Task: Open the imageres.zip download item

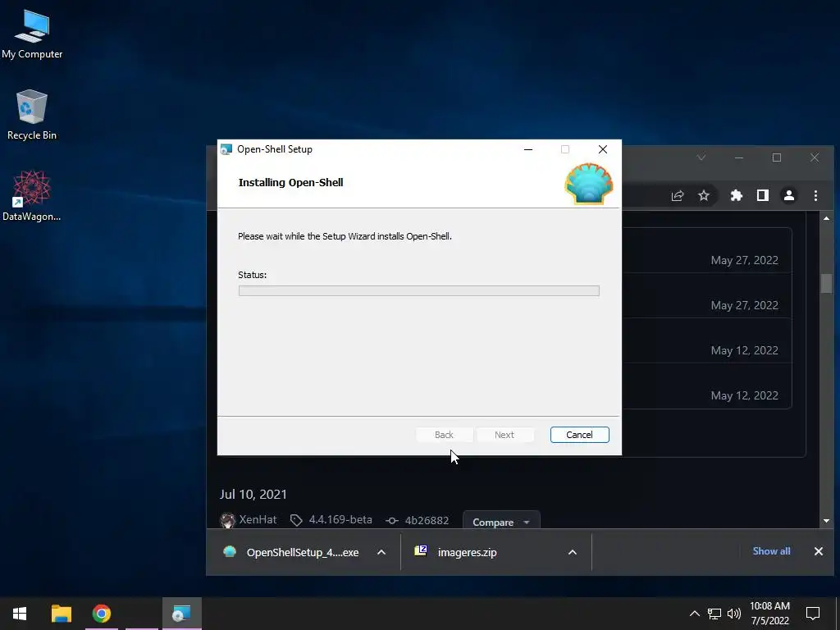Action: coord(466,552)
